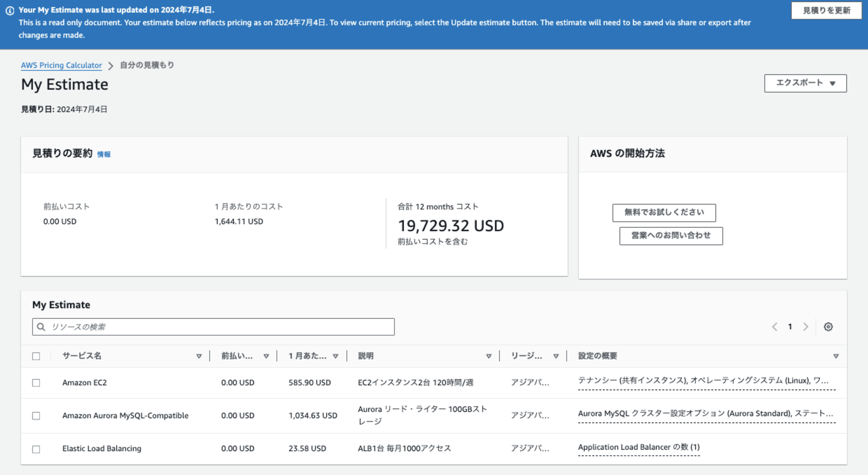Sort by the 設定の概要 column arrow
868x475 pixels.
click(x=836, y=356)
